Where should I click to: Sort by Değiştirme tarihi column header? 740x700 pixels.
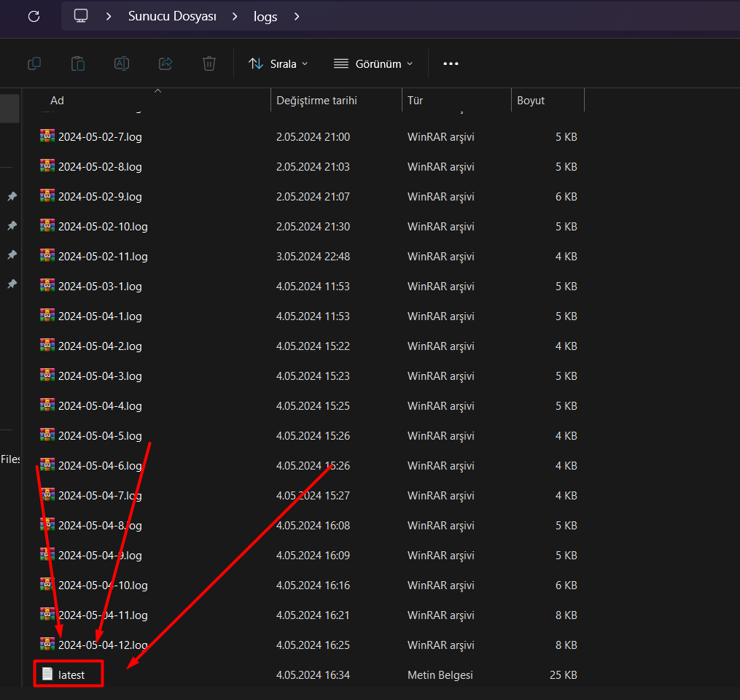point(316,101)
